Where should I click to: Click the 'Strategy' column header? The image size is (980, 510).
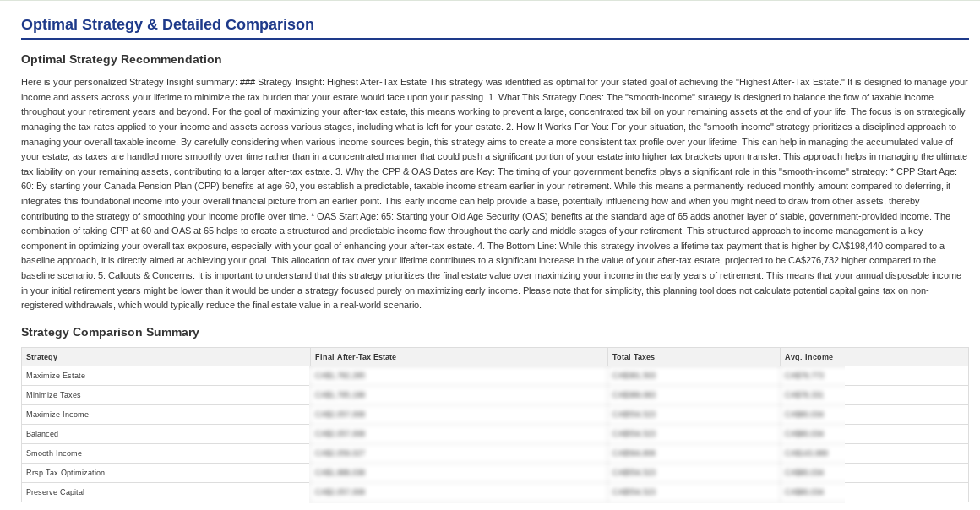click(x=41, y=357)
